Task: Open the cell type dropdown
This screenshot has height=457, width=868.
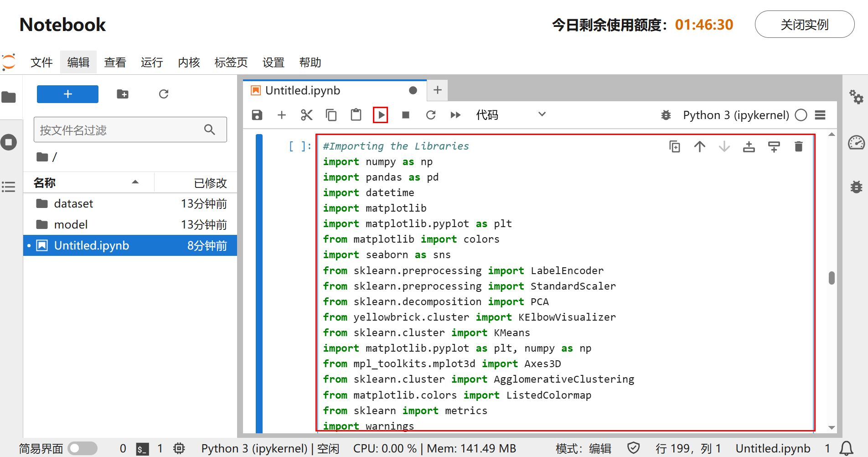Action: pyautogui.click(x=510, y=115)
